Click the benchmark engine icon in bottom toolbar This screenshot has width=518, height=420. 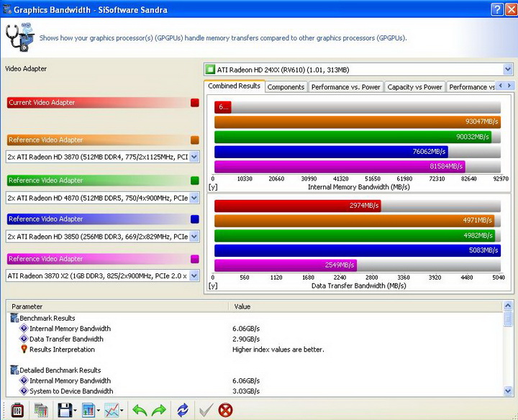[x=17, y=411]
